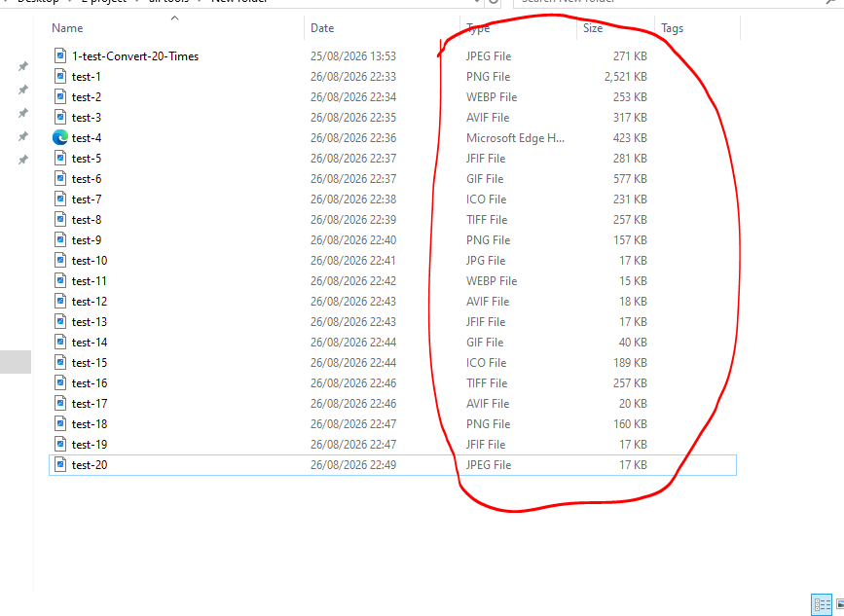Image resolution: width=844 pixels, height=616 pixels.
Task: Click the '577 KB' size value
Action: [x=630, y=179]
